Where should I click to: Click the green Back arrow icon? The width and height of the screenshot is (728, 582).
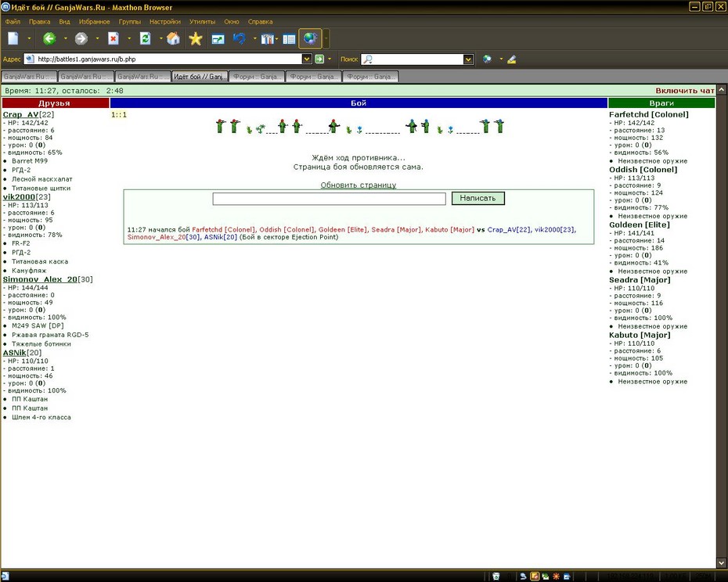pyautogui.click(x=49, y=38)
